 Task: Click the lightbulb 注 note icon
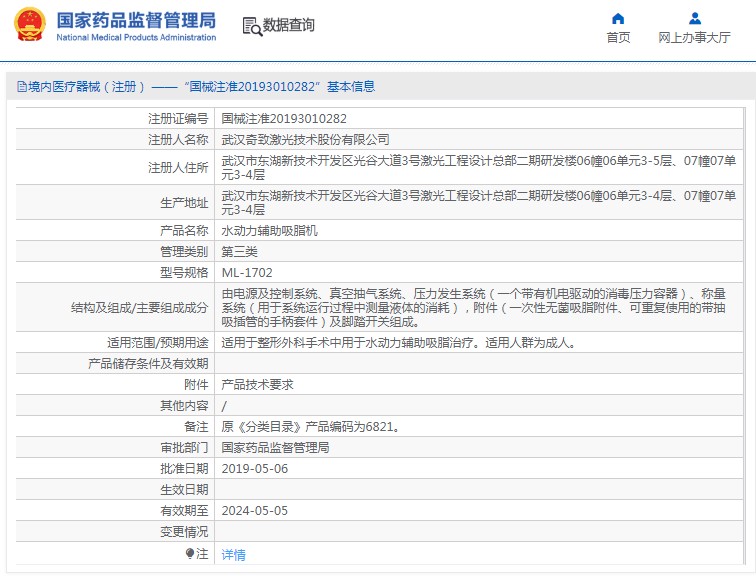[190, 554]
